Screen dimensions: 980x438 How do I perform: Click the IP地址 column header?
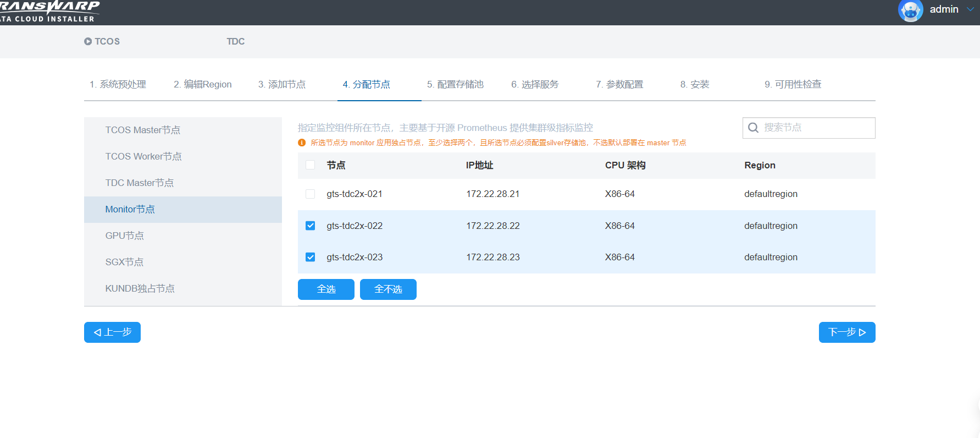click(479, 165)
